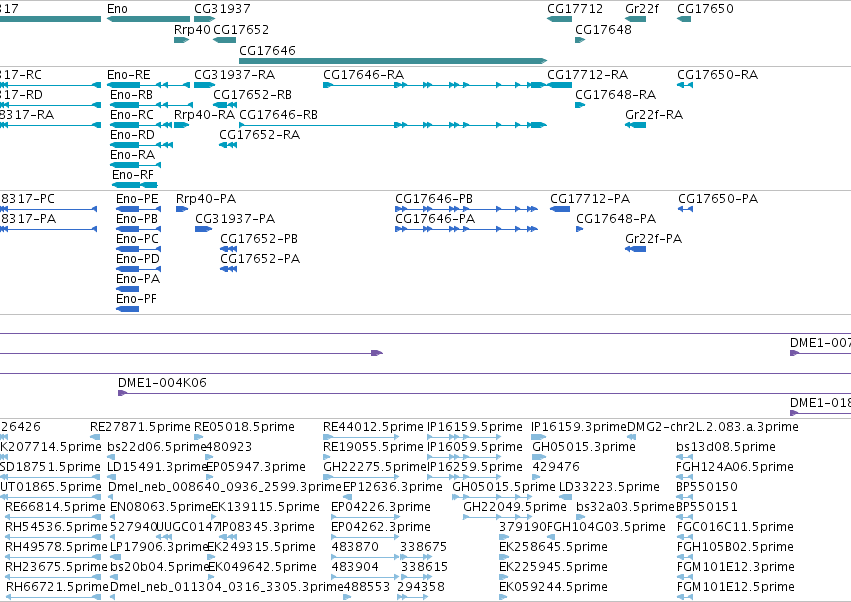Select the EK258645.5prime EST label

click(x=553, y=548)
